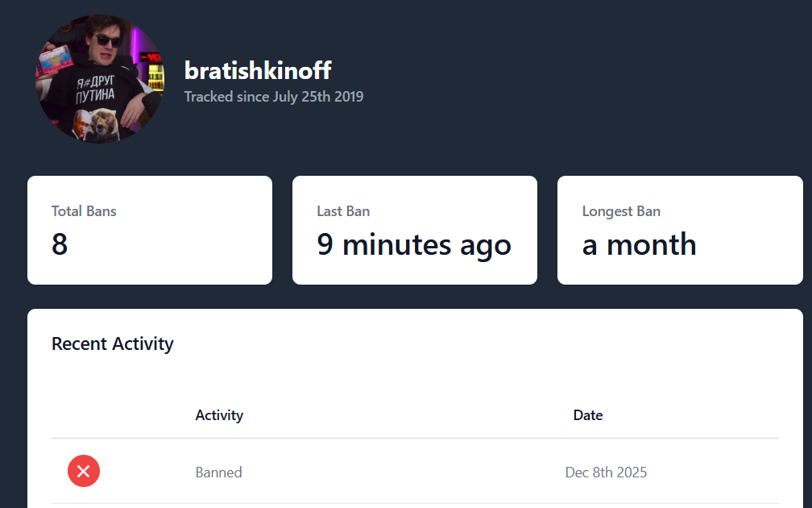Click the Last Ban label
Viewport: 812px width, 508px height.
click(x=343, y=211)
